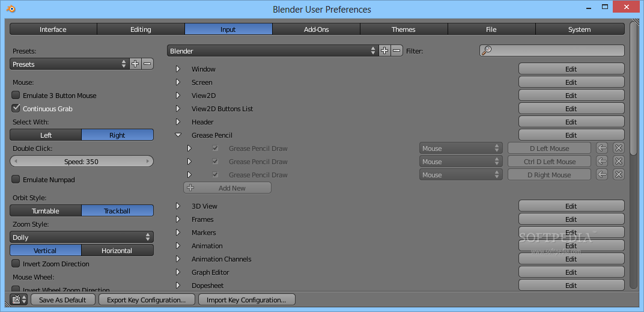This screenshot has width=644, height=312.
Task: Switch to the Editing tab
Action: pyautogui.click(x=141, y=29)
